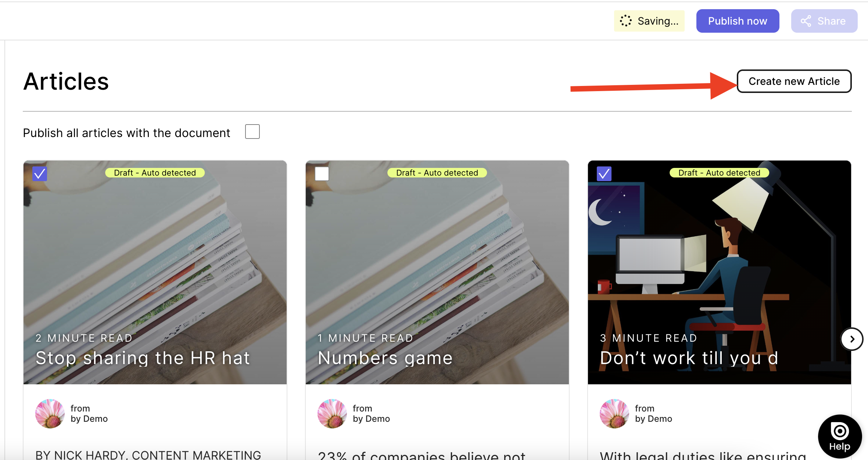Viewport: 868px width, 460px height.
Task: Open the Numbers game article title
Action: (x=385, y=358)
